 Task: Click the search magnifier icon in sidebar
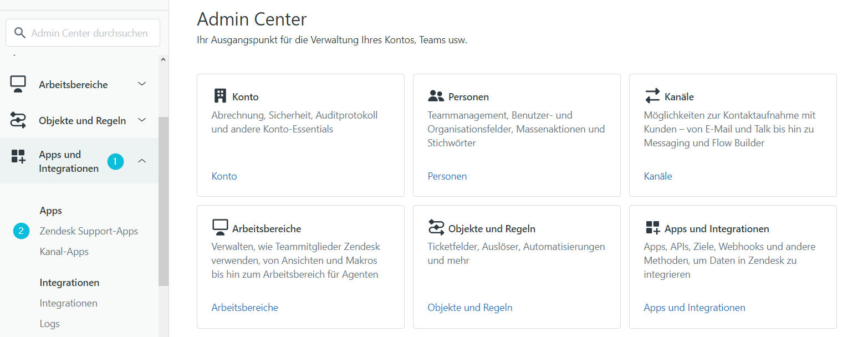[x=20, y=33]
